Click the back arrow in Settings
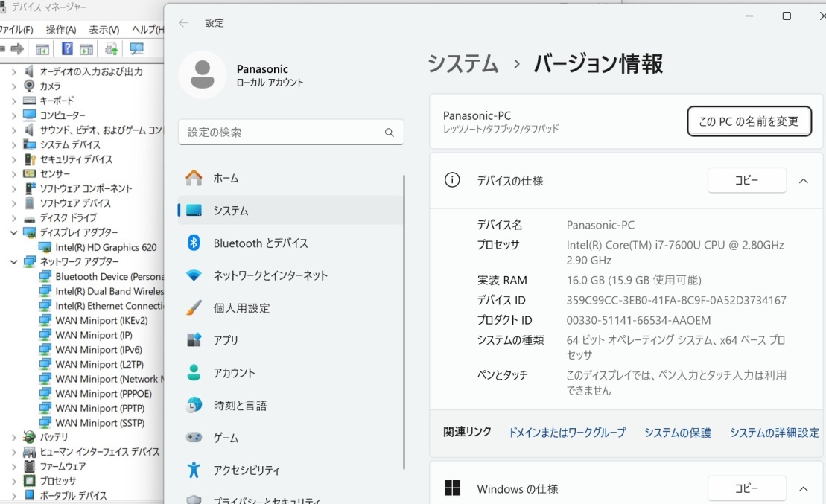826x504 pixels. (x=183, y=22)
